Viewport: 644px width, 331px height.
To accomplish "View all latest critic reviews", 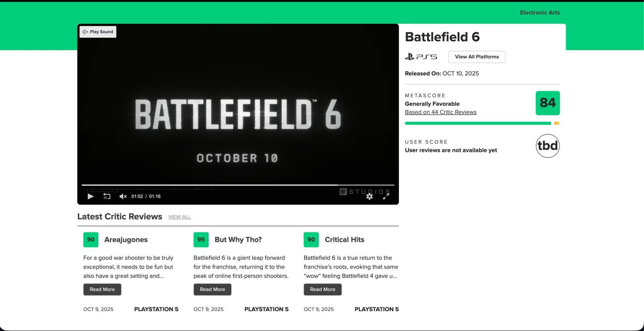I will [x=179, y=217].
